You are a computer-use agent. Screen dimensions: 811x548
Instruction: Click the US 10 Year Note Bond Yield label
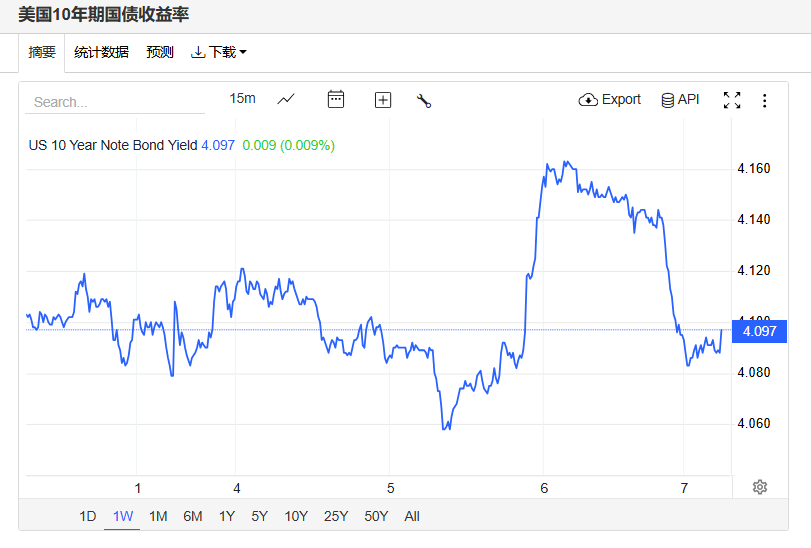[x=113, y=145]
